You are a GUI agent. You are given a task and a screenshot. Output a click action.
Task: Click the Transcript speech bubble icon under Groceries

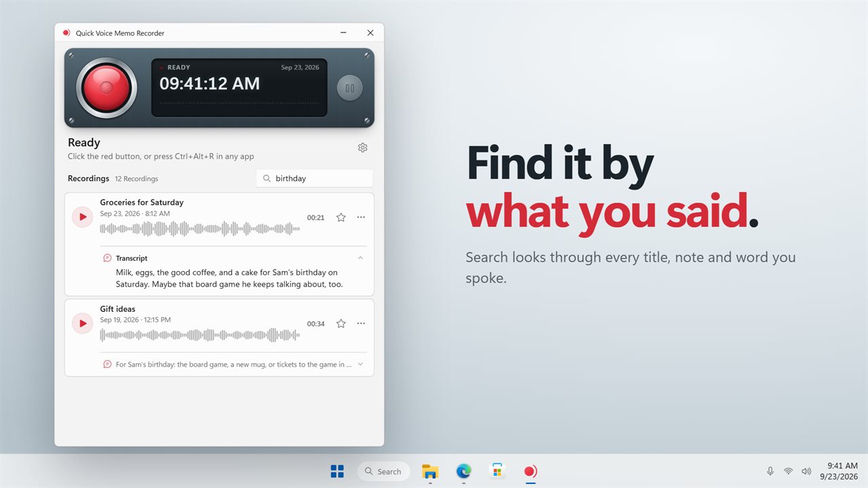pos(107,258)
